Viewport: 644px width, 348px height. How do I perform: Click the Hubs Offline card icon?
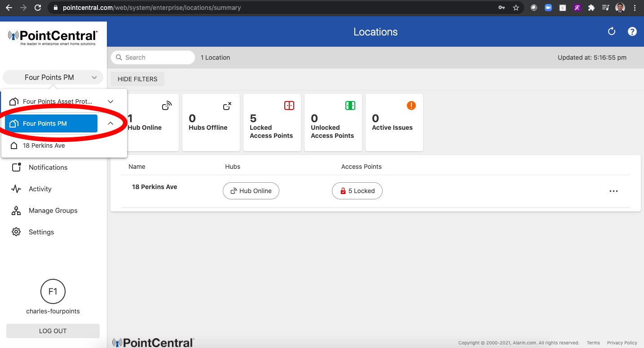pyautogui.click(x=227, y=106)
